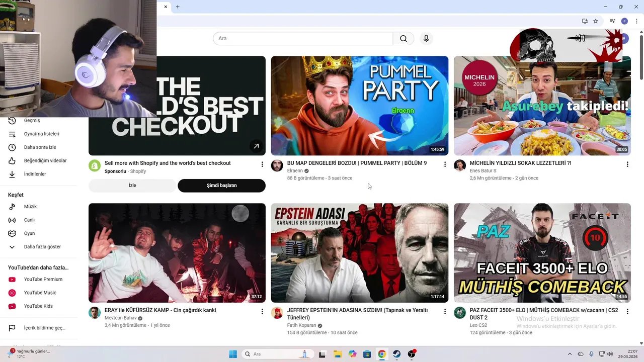
Task: Open options menu for ERAY kamp video
Action: [x=262, y=312]
